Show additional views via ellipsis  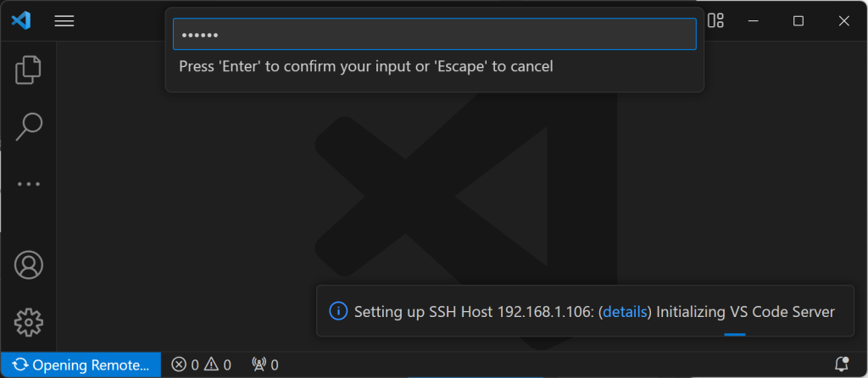[29, 183]
